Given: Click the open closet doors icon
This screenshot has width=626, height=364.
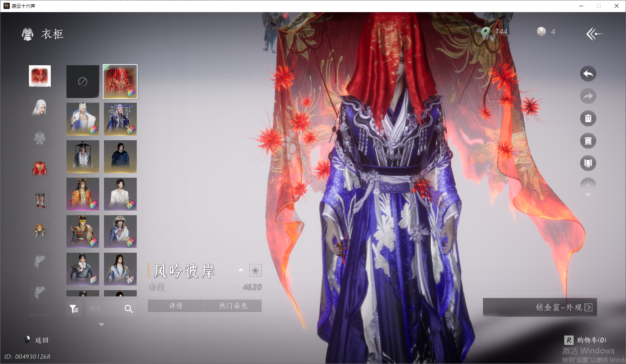Looking at the screenshot, I should [x=588, y=163].
